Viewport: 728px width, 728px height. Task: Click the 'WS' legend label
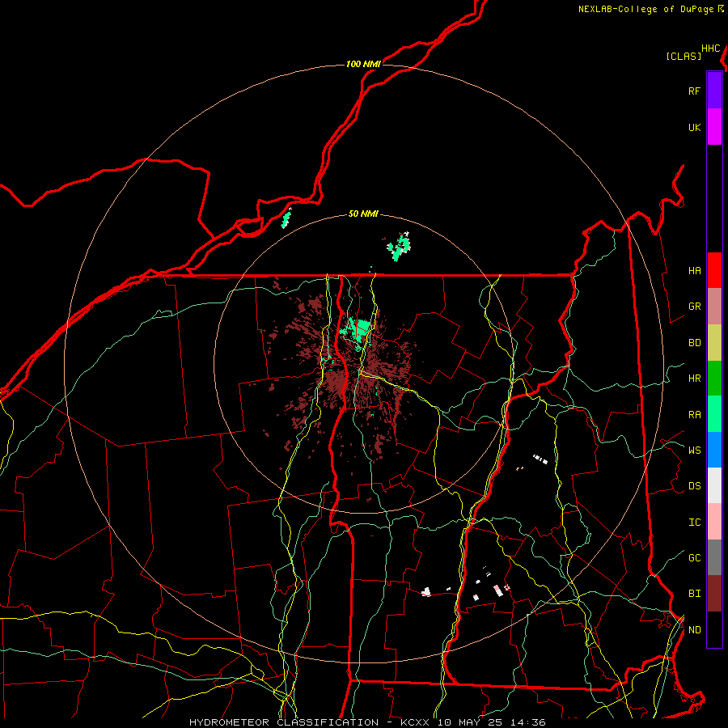(694, 451)
